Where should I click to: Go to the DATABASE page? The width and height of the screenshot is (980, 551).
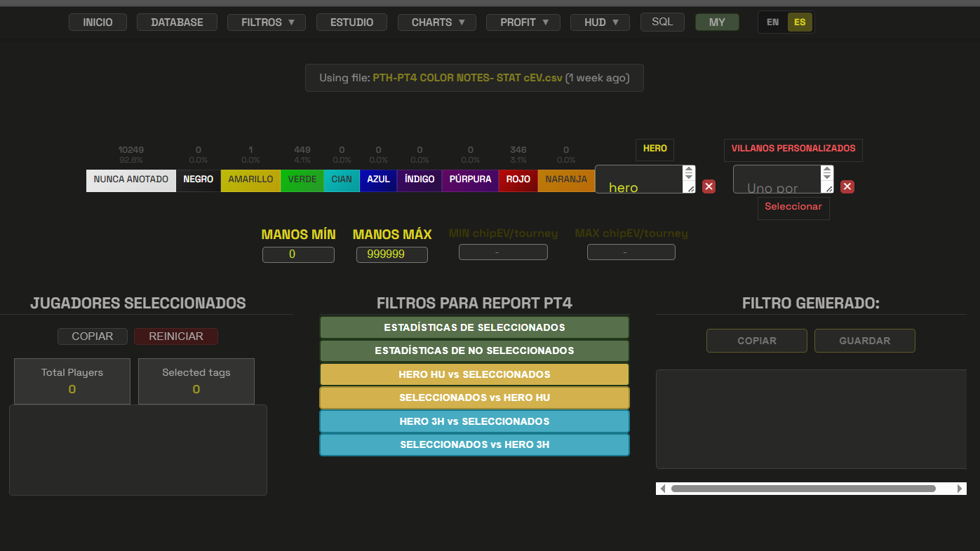pos(177,22)
